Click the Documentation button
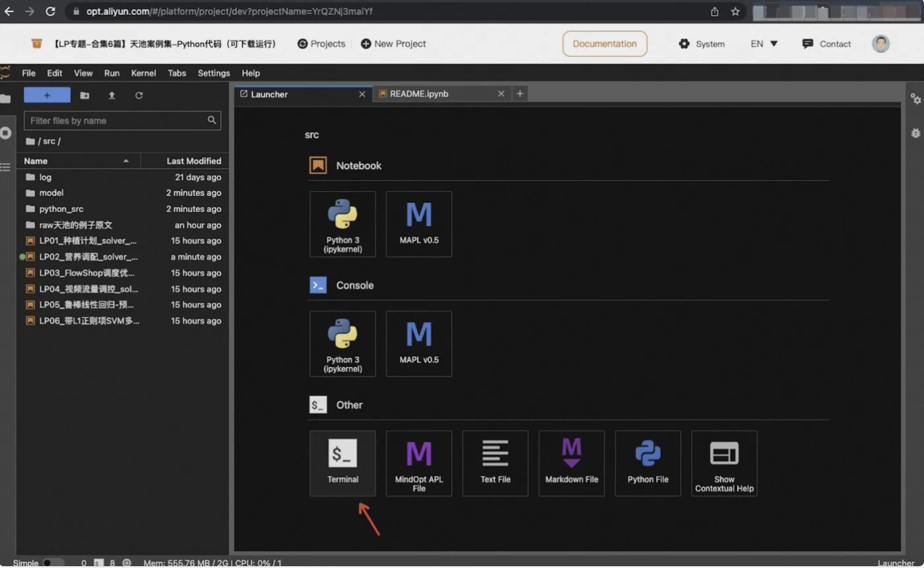Viewport: 924px width, 568px height. 605,44
